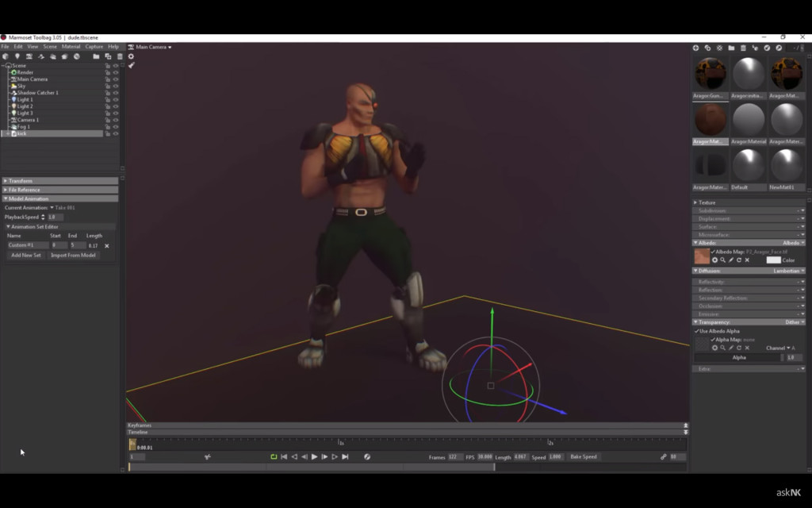This screenshot has height=508, width=812.
Task: Open the Albedo Color swatch
Action: 772,260
